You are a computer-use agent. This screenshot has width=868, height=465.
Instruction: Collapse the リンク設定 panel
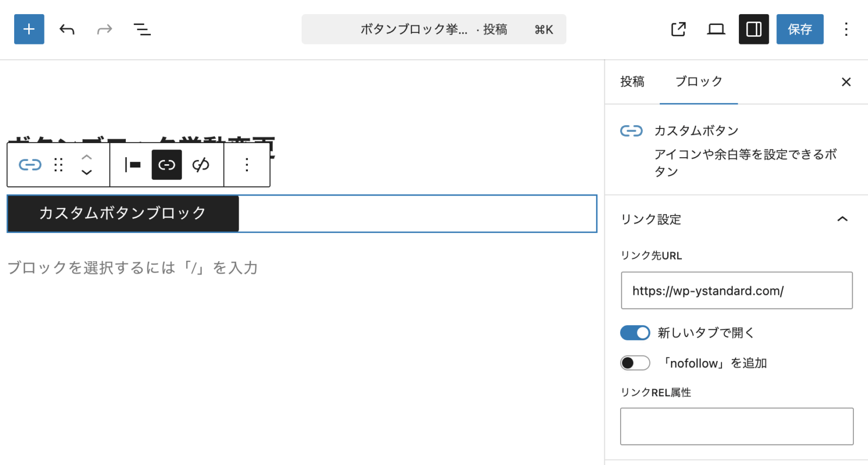842,219
